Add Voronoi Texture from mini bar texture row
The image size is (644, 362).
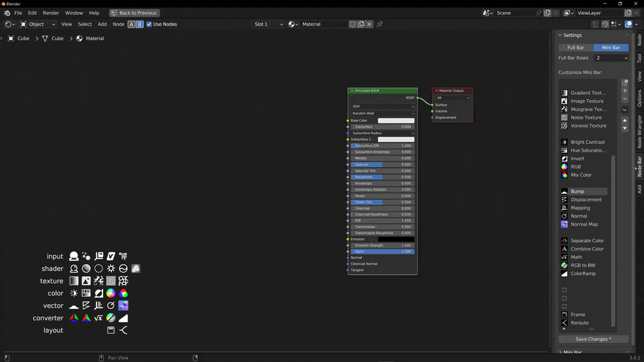coord(123,281)
